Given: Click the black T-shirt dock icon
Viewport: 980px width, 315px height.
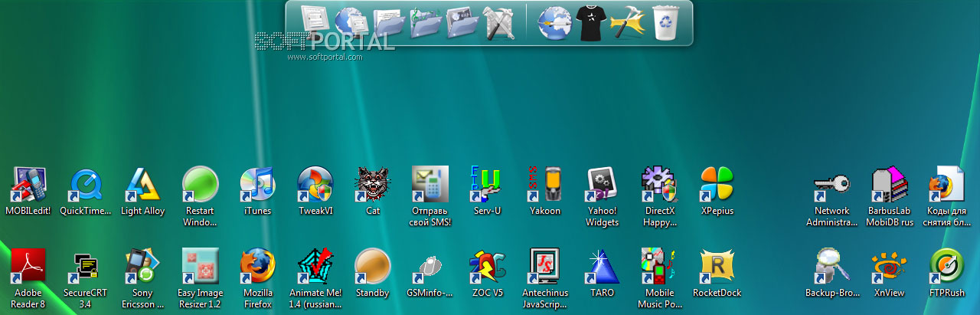Looking at the screenshot, I should click(591, 23).
